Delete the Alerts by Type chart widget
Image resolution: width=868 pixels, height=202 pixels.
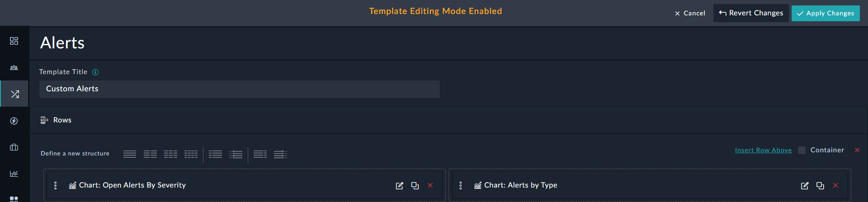pos(835,185)
